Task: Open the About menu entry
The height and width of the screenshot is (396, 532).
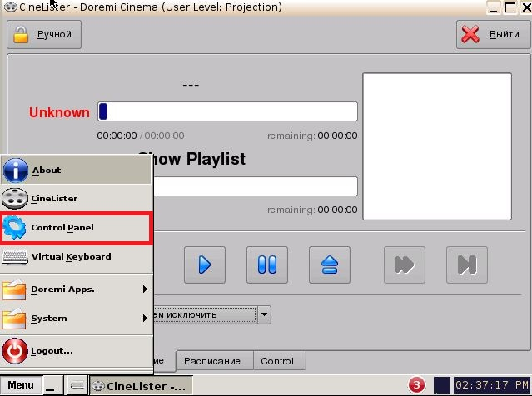Action: (77, 171)
